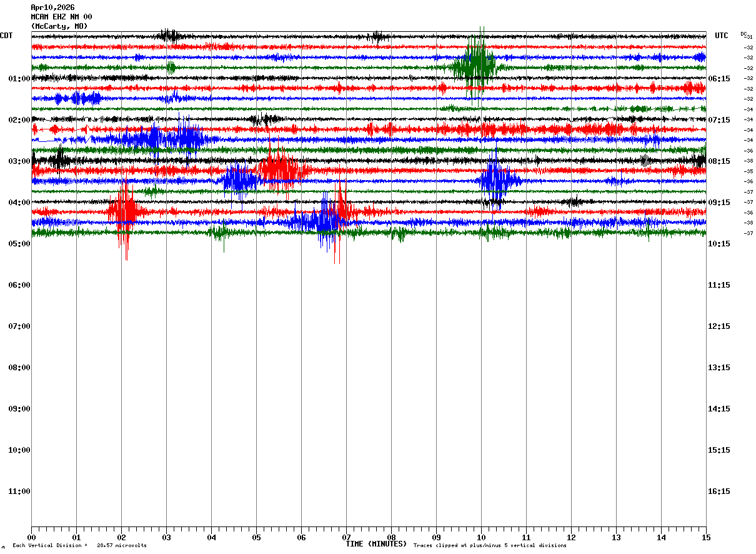The width and height of the screenshot is (756, 554).
Task: Select the 10:00 CDT time label
Action: [x=19, y=450]
